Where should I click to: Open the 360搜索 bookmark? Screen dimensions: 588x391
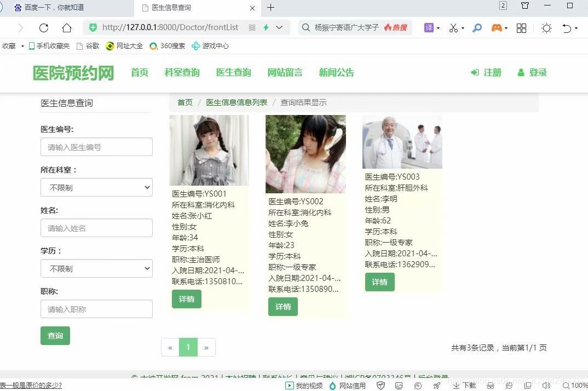(x=167, y=46)
